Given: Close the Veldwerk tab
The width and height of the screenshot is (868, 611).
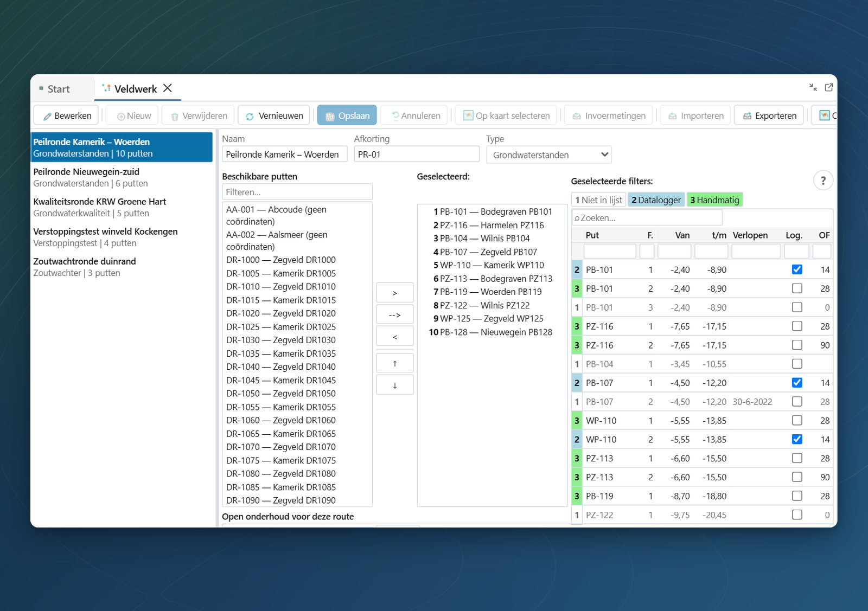Looking at the screenshot, I should (x=168, y=88).
